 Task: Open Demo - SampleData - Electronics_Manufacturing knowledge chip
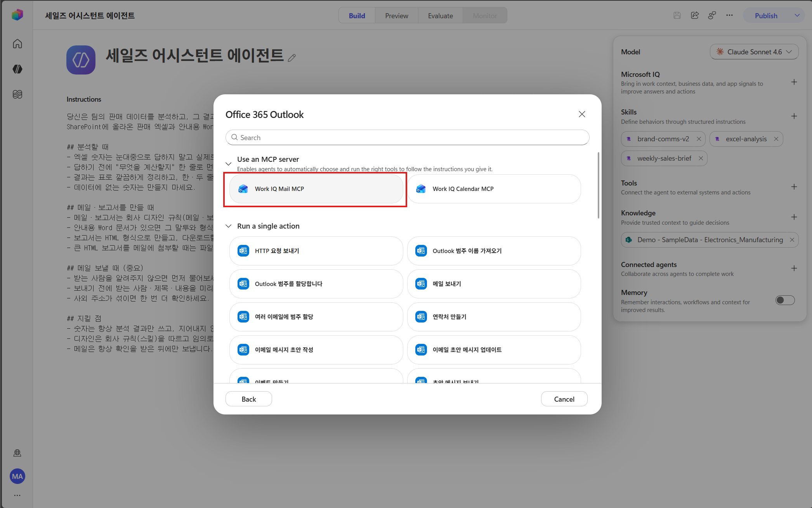tap(710, 240)
